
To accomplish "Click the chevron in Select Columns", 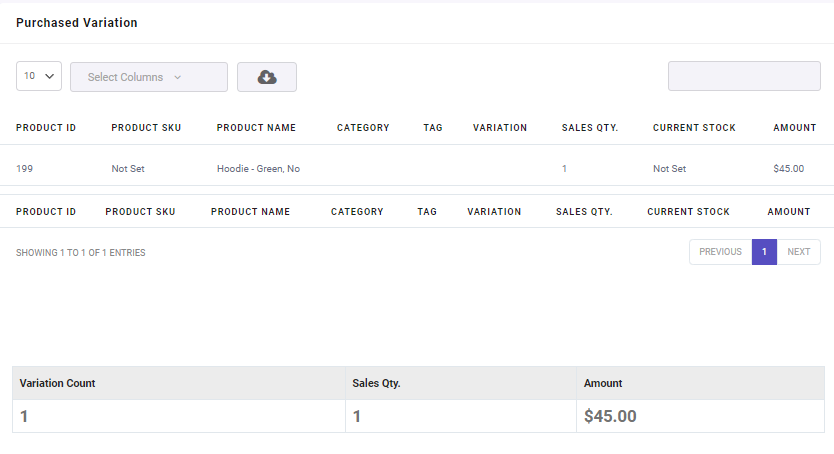I will pyautogui.click(x=178, y=77).
